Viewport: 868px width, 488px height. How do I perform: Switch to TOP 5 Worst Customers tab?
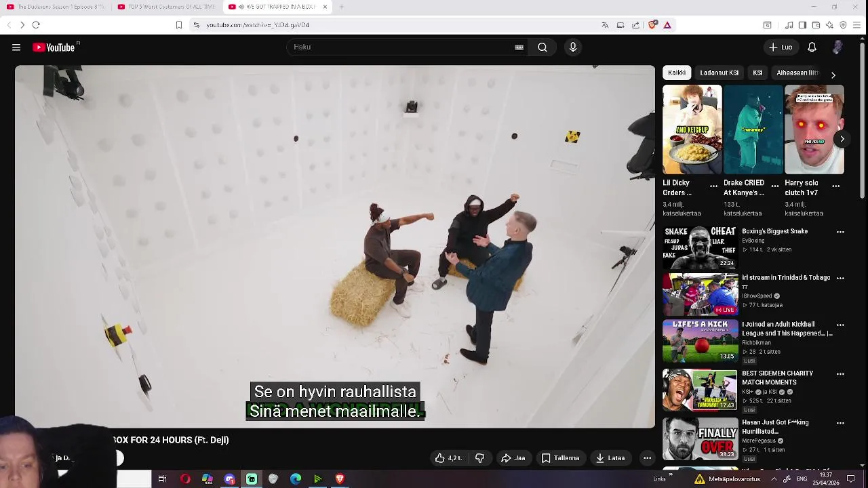[167, 7]
